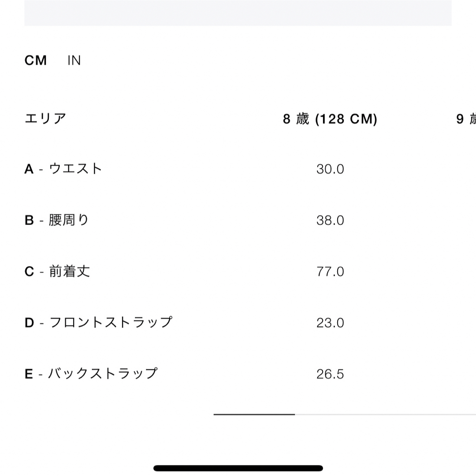Click the dark horizontal scroll indicator
This screenshot has height=476, width=476.
[254, 414]
